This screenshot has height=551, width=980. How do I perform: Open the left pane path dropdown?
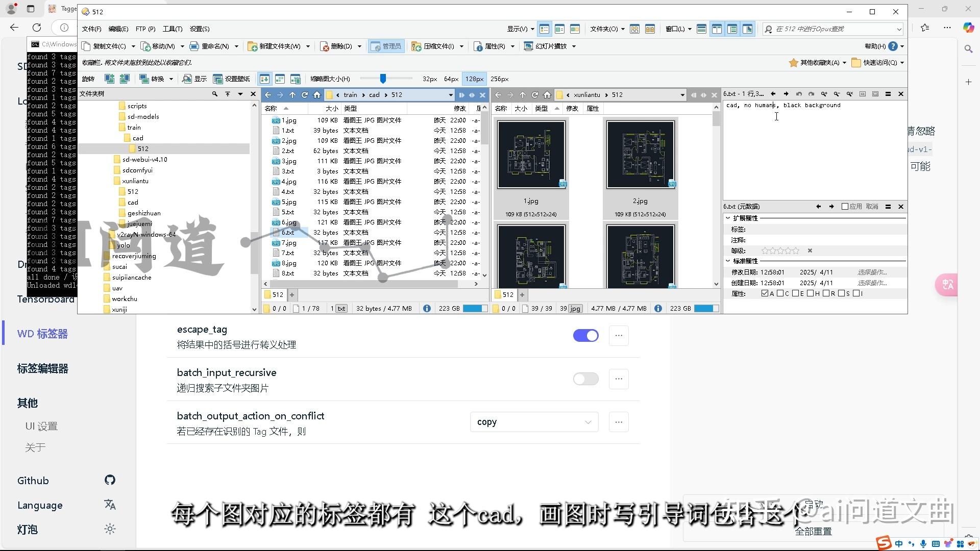(x=451, y=95)
